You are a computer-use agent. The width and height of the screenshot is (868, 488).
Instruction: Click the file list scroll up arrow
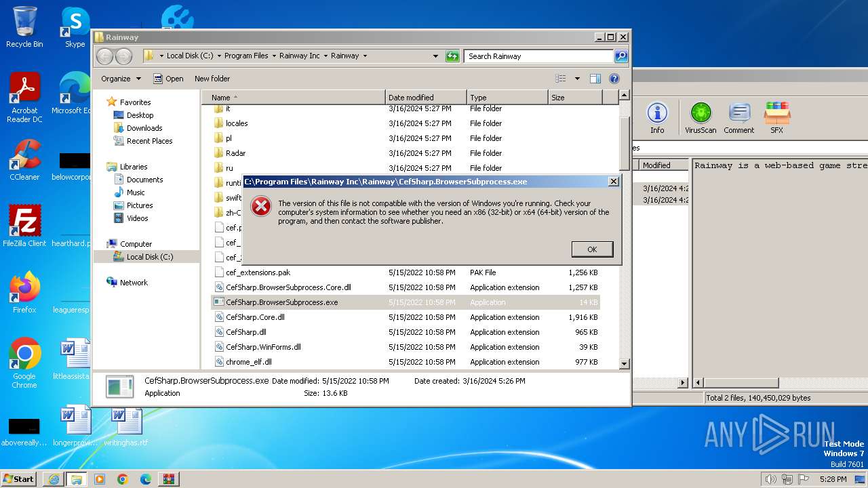coord(625,96)
